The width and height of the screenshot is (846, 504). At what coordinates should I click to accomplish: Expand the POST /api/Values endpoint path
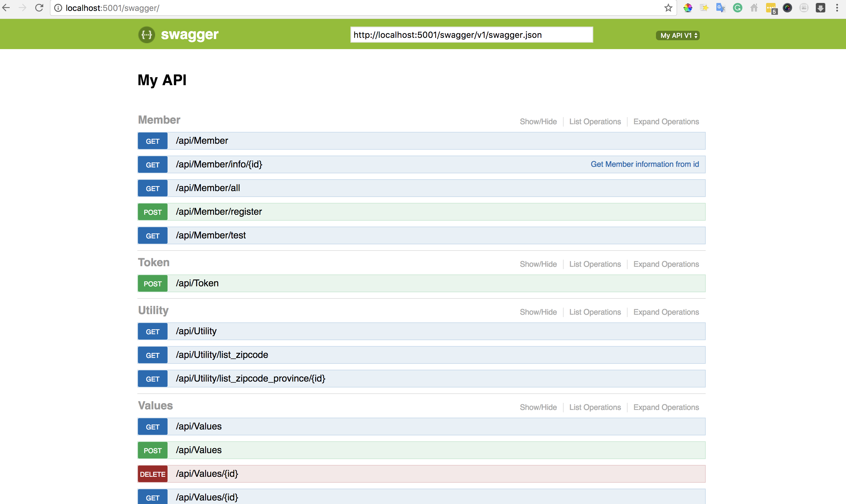tap(199, 450)
